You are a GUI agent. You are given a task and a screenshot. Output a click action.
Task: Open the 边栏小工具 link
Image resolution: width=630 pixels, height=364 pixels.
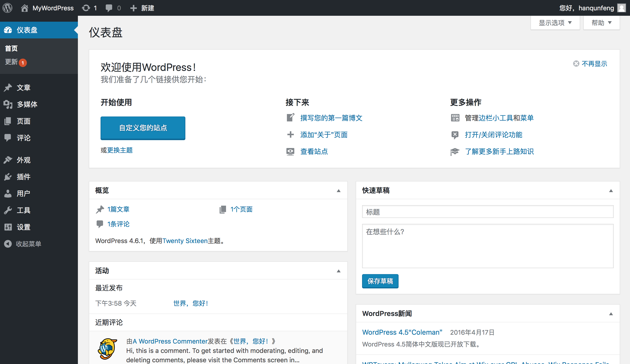495,118
